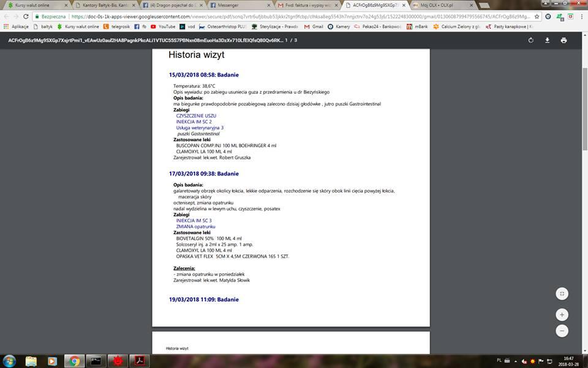Viewport: 588px width, 368px height.
Task: Zoom in on the PDF
Action: click(x=562, y=315)
